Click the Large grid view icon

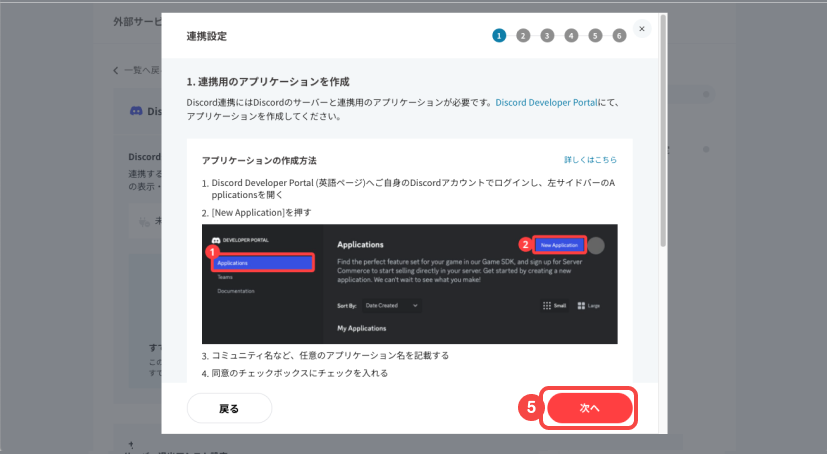pos(588,306)
